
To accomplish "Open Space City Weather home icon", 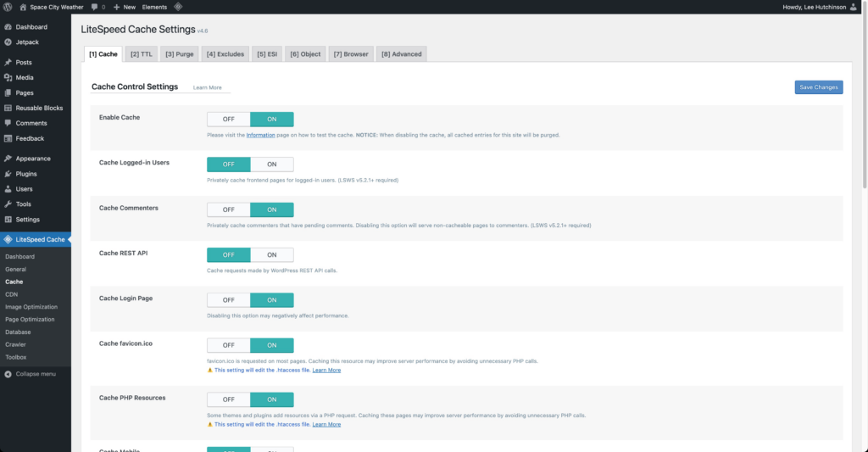I will [x=23, y=7].
